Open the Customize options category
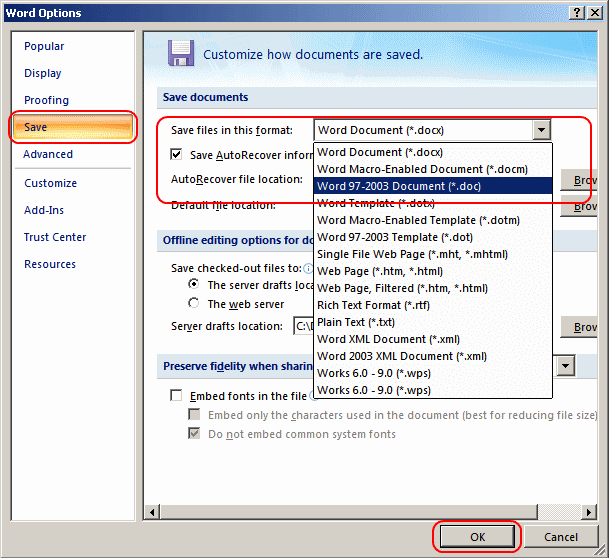The image size is (609, 558). [x=50, y=183]
